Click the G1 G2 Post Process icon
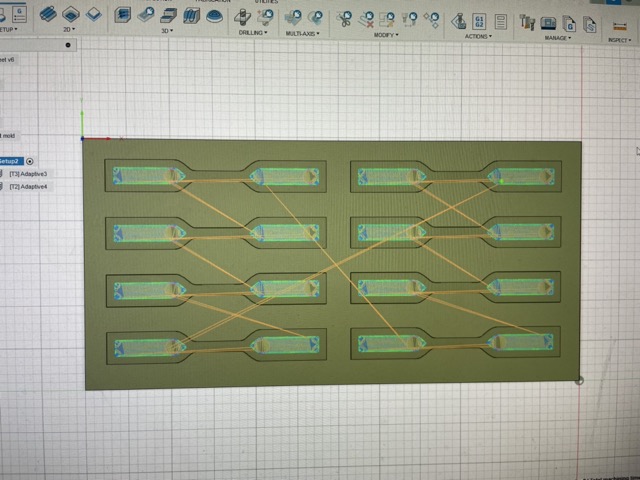This screenshot has width=640, height=480. click(479, 21)
